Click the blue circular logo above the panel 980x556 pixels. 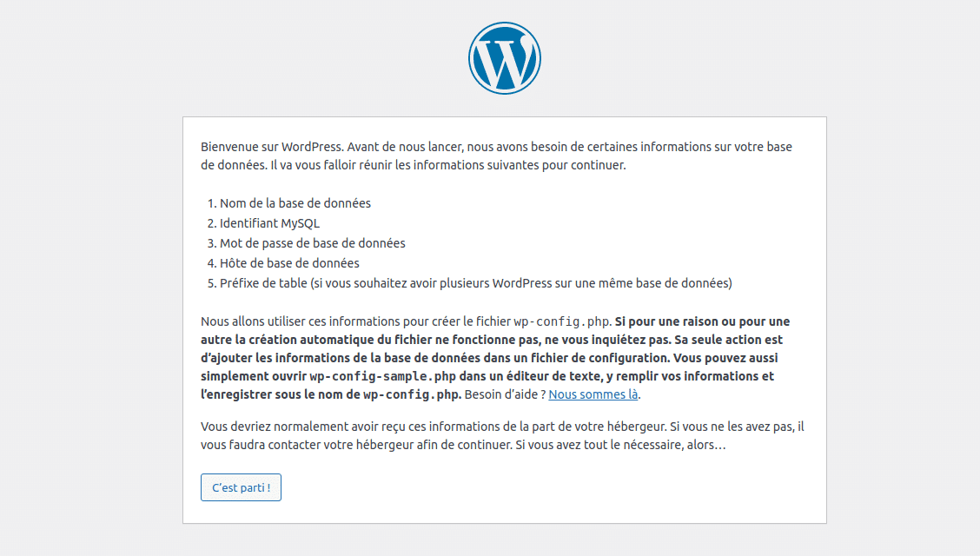click(x=504, y=57)
